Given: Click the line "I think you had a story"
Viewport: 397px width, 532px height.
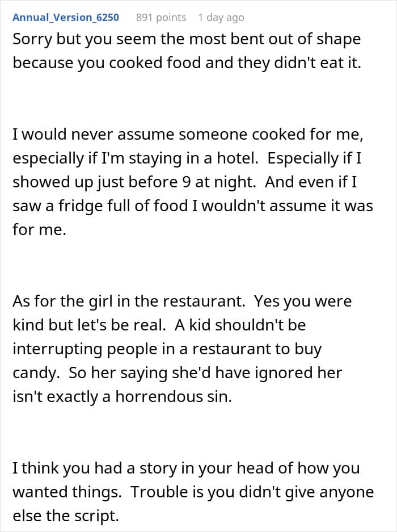Looking at the screenshot, I should (x=184, y=469).
